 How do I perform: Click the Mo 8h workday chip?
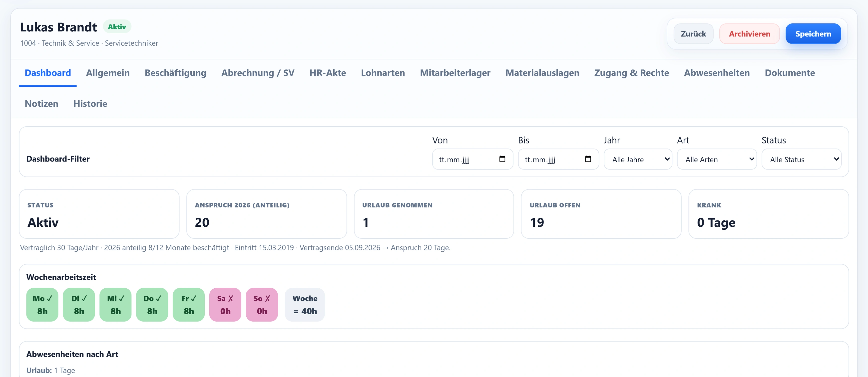point(42,305)
